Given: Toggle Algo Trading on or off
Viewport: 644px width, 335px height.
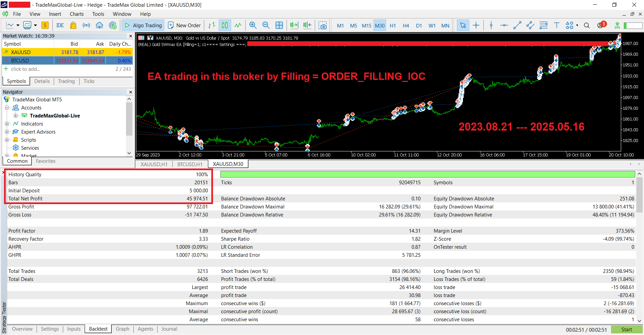Looking at the screenshot, I should coord(143,25).
